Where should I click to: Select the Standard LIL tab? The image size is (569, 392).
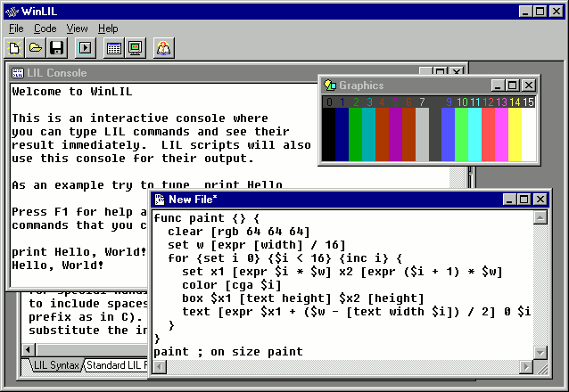[116, 365]
